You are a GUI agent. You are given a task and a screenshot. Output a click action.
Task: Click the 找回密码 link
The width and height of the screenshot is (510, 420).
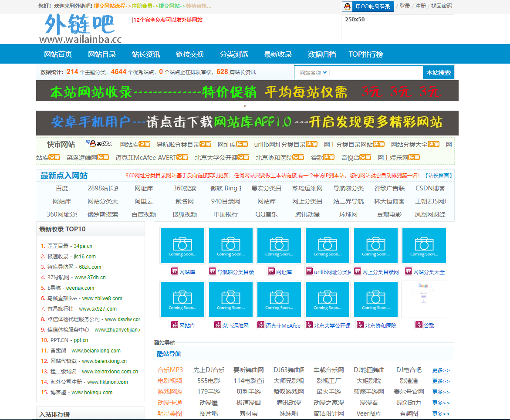[441, 6]
